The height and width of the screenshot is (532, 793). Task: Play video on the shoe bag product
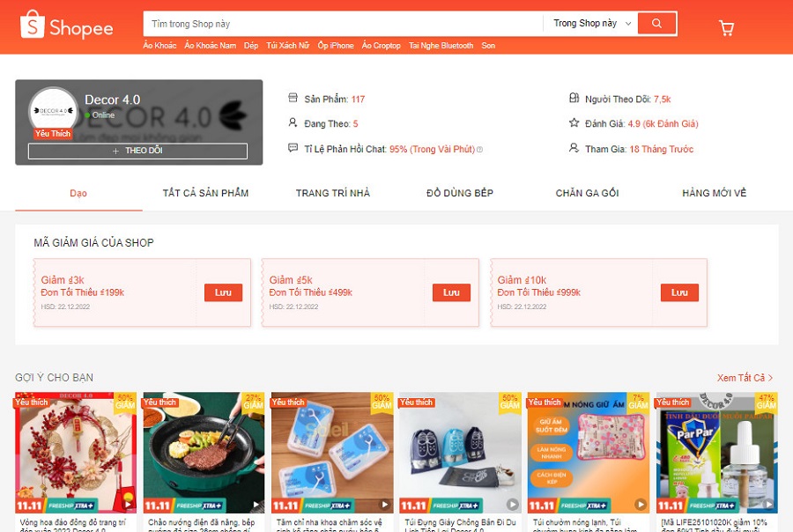click(512, 504)
